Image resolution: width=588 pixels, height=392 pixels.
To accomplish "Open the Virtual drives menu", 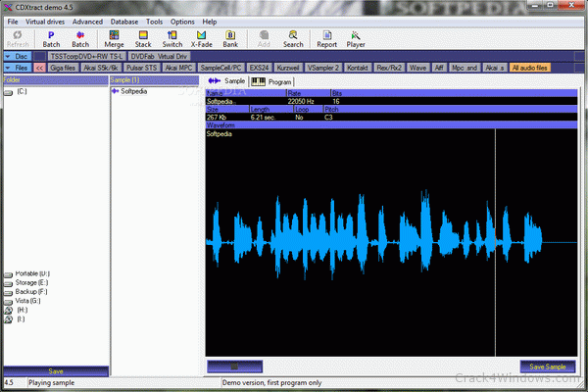I will tap(45, 22).
